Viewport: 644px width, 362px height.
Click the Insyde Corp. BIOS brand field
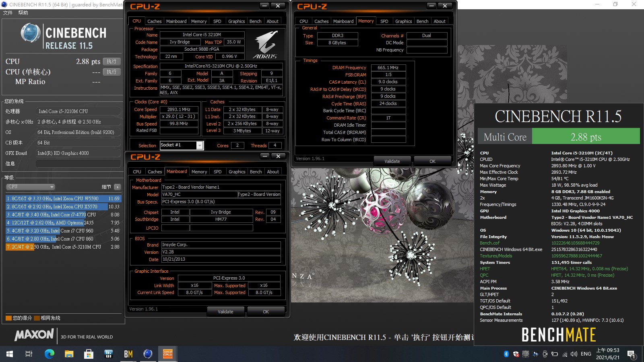pos(221,245)
